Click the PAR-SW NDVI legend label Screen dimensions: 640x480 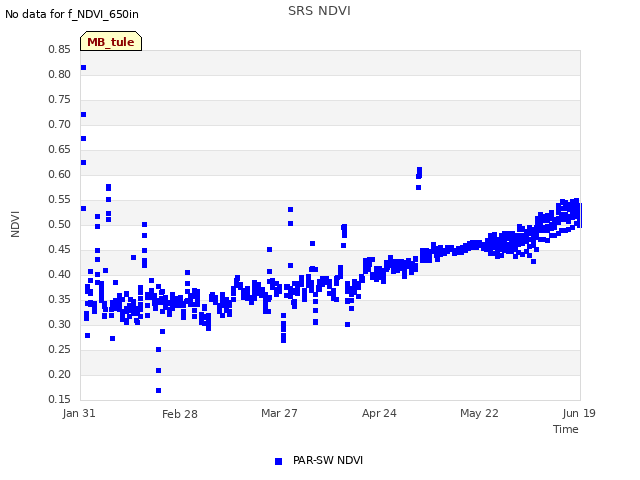tap(328, 460)
